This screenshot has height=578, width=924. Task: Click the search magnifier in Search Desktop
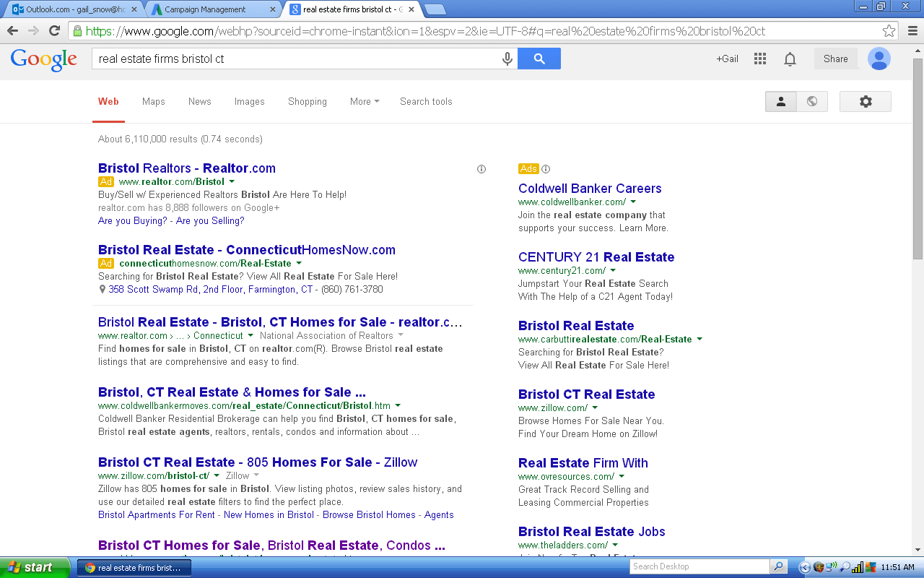(x=778, y=567)
